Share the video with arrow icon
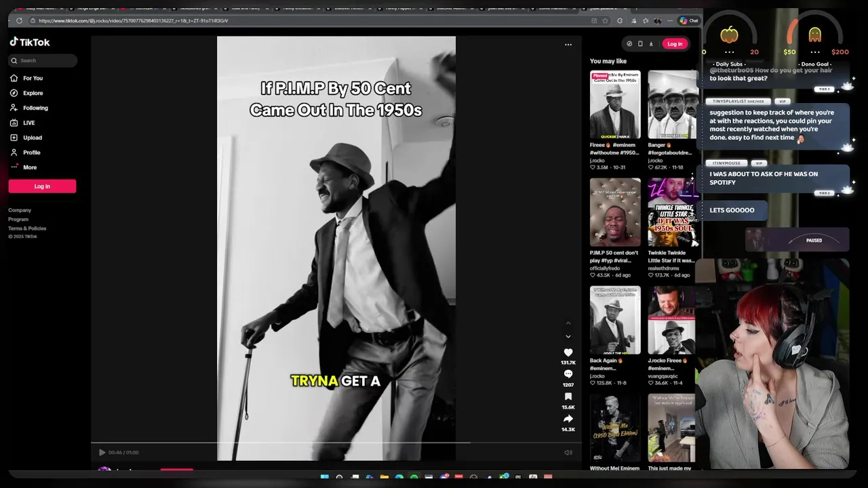 click(x=568, y=419)
